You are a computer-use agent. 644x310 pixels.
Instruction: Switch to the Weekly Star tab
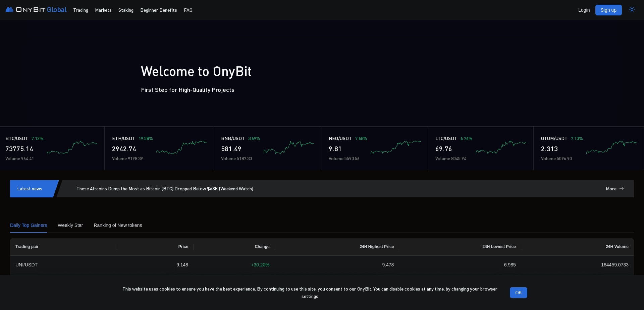coord(70,225)
